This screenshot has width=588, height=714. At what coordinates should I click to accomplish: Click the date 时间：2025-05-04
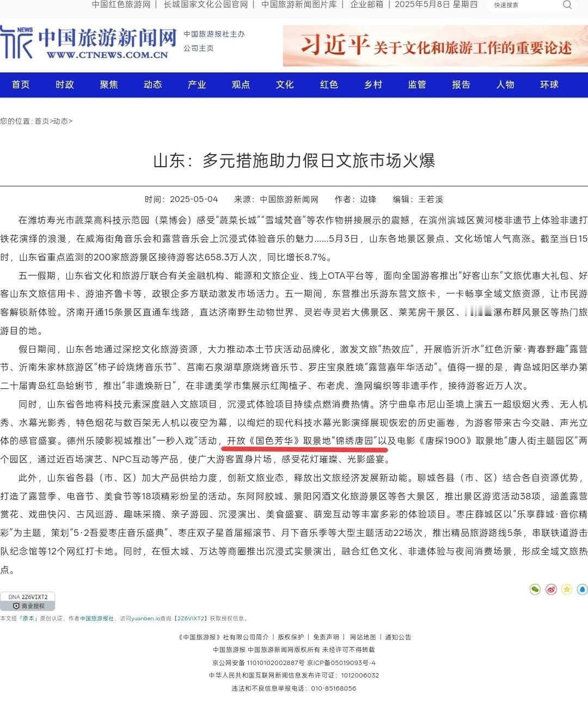point(181,199)
